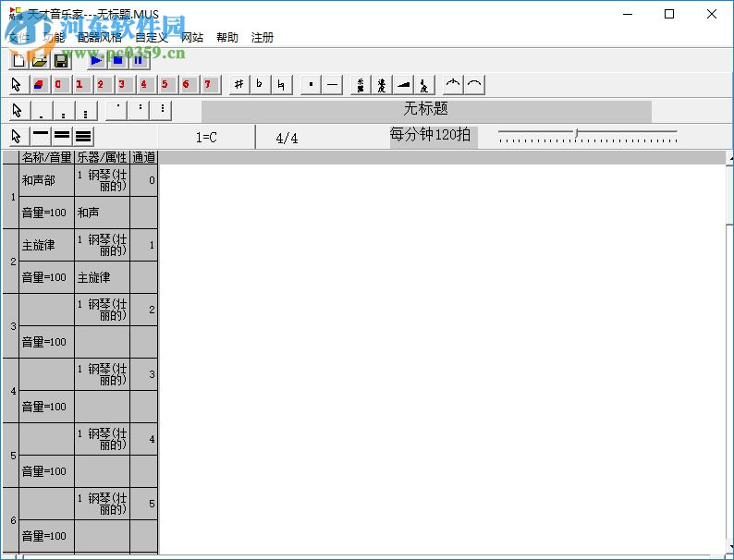Apply one dot below the note
Image resolution: width=734 pixels, height=560 pixels.
(43, 111)
